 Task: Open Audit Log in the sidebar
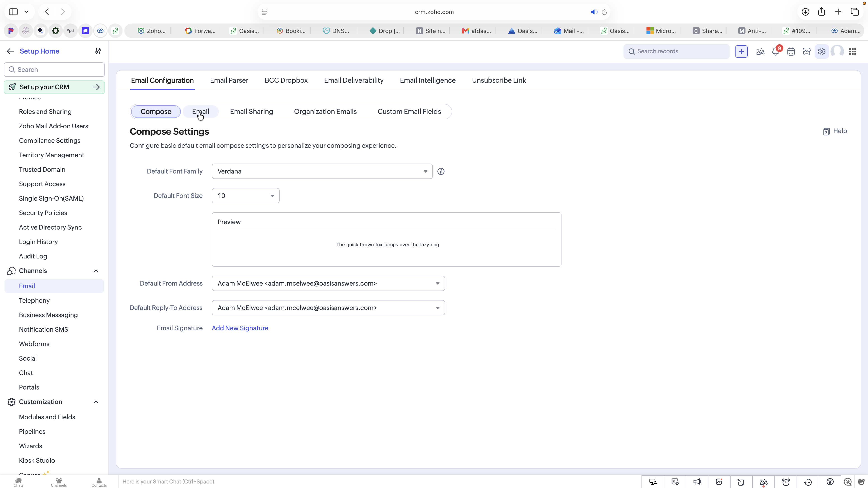click(x=33, y=256)
